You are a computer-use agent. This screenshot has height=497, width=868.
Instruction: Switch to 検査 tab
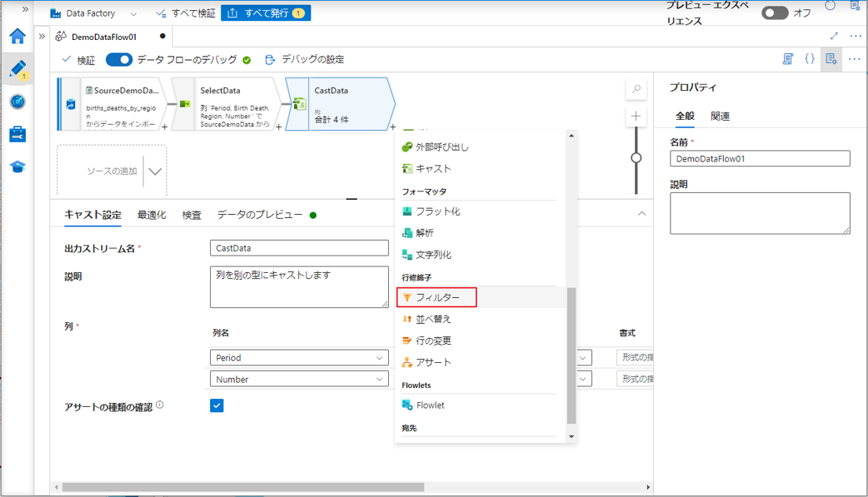coord(191,215)
